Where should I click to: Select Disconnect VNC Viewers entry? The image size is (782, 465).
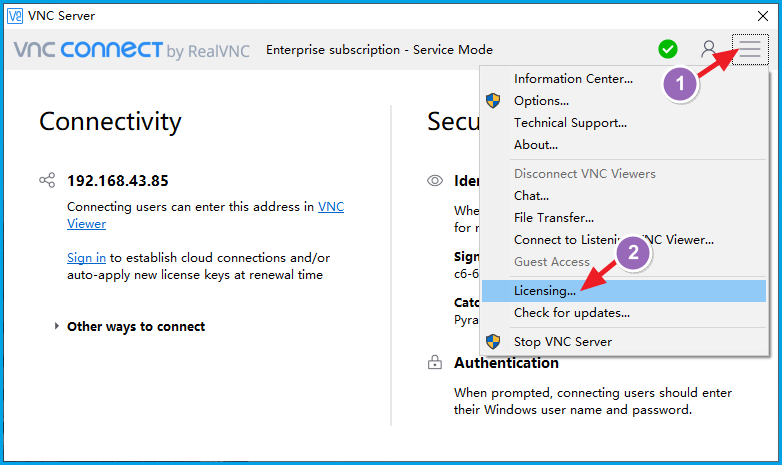[623, 174]
